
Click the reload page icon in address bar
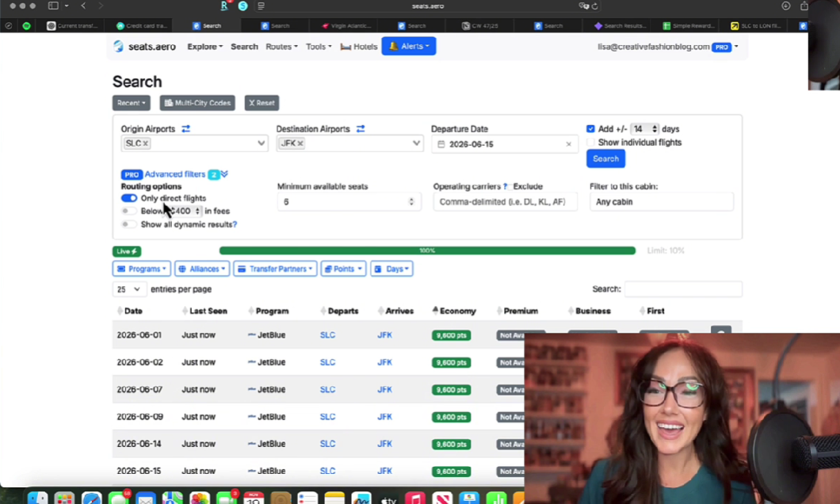click(594, 6)
